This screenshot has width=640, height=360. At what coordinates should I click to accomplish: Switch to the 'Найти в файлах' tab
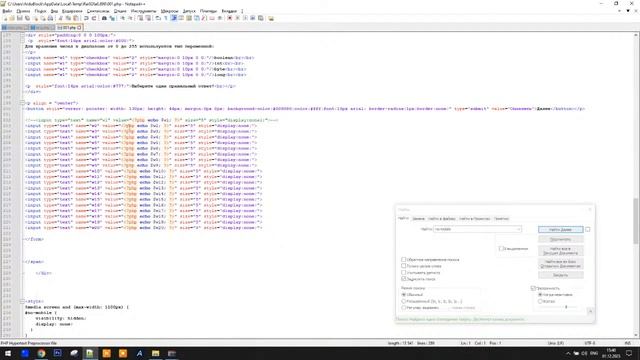click(442, 219)
